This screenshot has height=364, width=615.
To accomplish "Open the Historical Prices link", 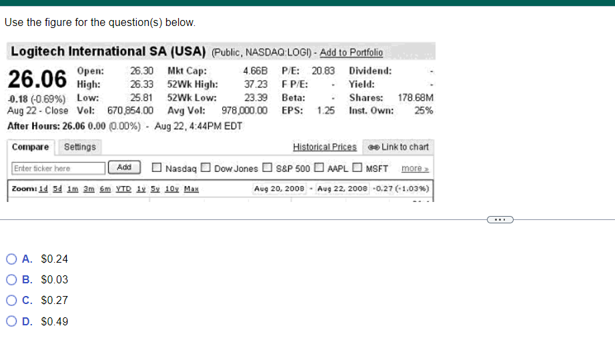I will [x=325, y=147].
